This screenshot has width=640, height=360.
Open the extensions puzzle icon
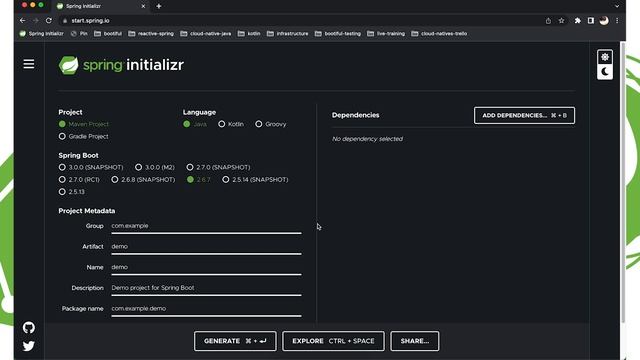click(x=578, y=21)
